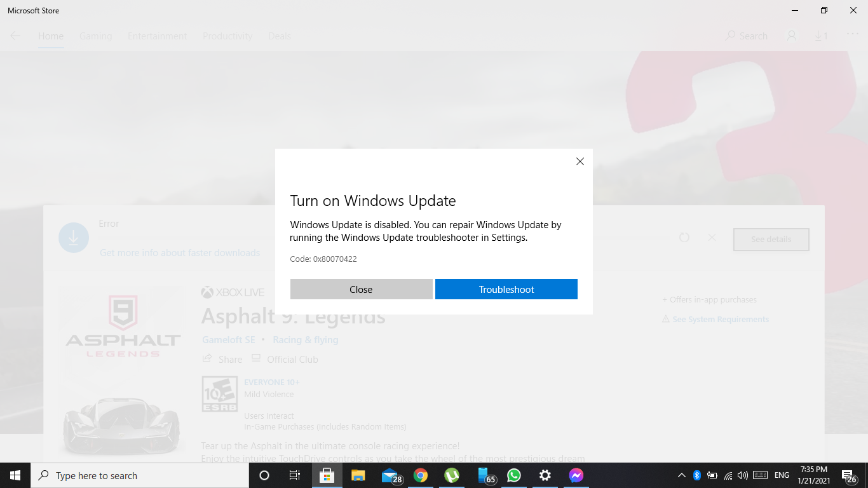
Task: Open WhatsApp from the taskbar
Action: pyautogui.click(x=513, y=475)
